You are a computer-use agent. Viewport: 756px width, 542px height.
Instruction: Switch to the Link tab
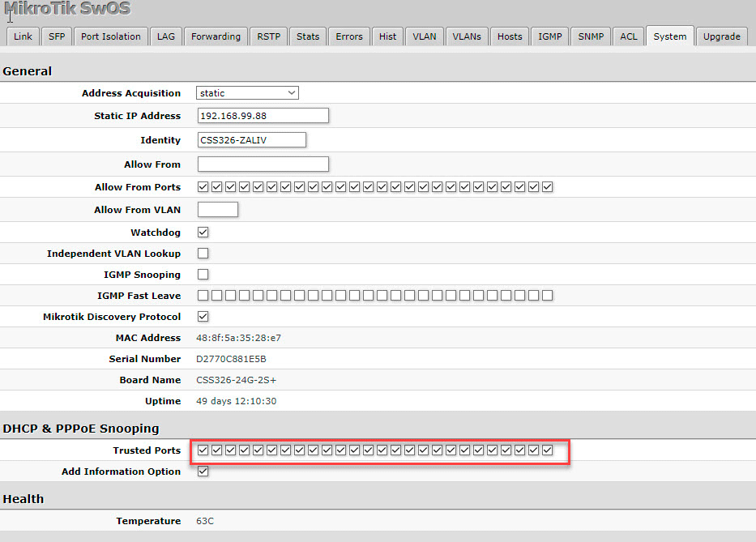click(x=23, y=36)
